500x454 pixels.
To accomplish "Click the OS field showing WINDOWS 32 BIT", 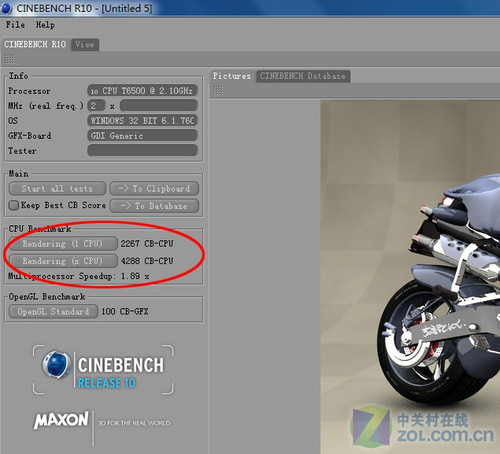I will (142, 121).
